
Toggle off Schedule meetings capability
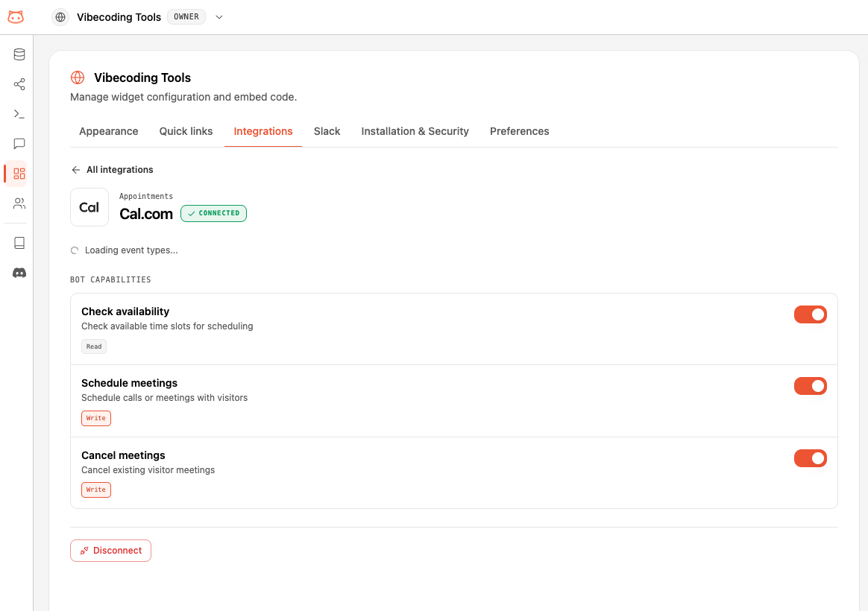pyautogui.click(x=810, y=386)
